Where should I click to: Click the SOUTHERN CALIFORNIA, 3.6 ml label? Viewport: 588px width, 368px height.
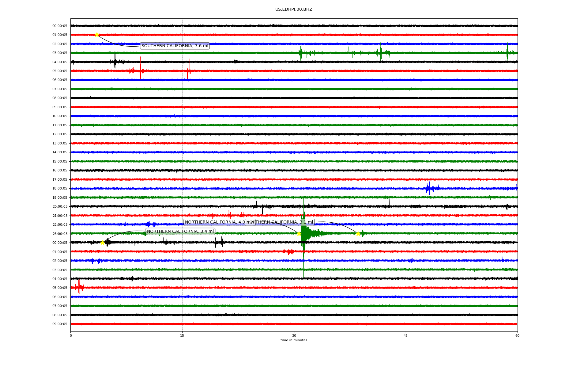point(175,46)
